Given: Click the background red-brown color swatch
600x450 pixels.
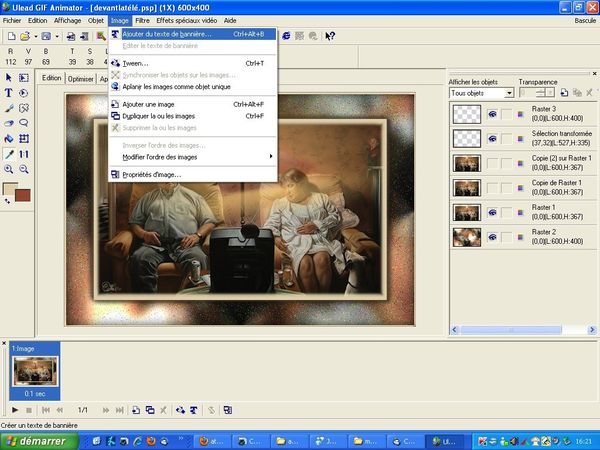Looking at the screenshot, I should click(x=23, y=195).
